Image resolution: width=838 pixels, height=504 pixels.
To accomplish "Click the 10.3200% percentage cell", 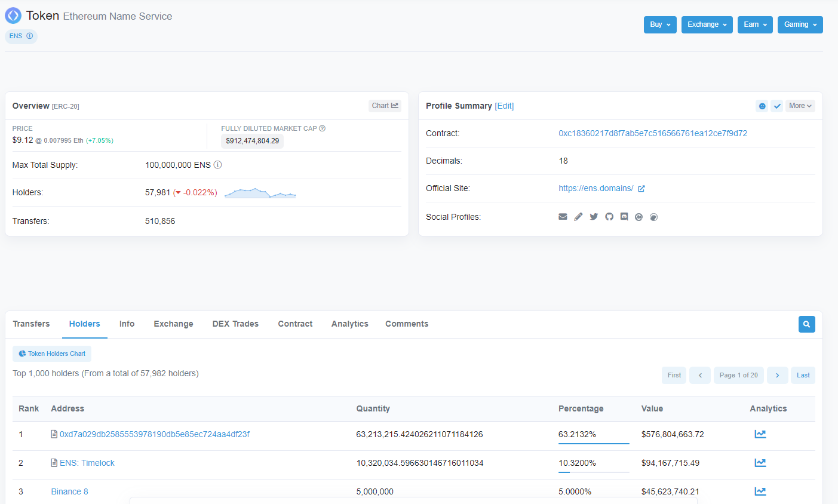I will coord(577,463).
